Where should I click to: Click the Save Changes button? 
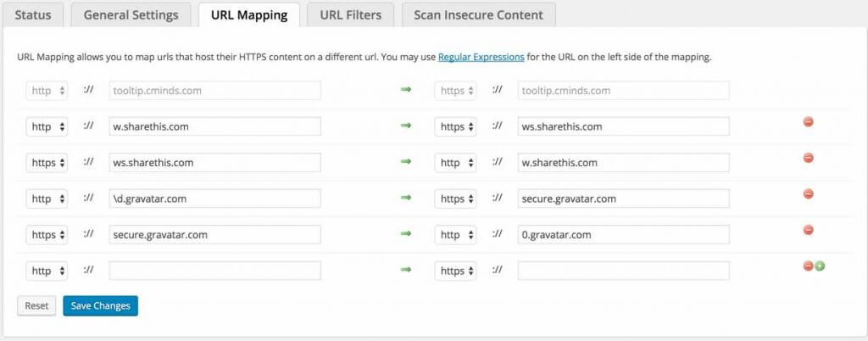coord(100,305)
